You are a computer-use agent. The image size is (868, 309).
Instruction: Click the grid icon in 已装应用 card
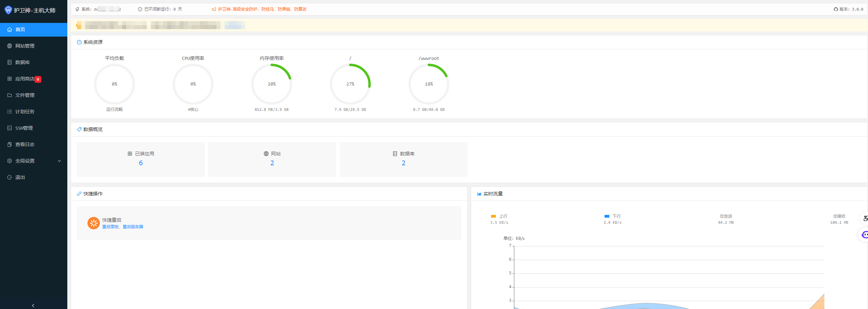click(x=130, y=154)
